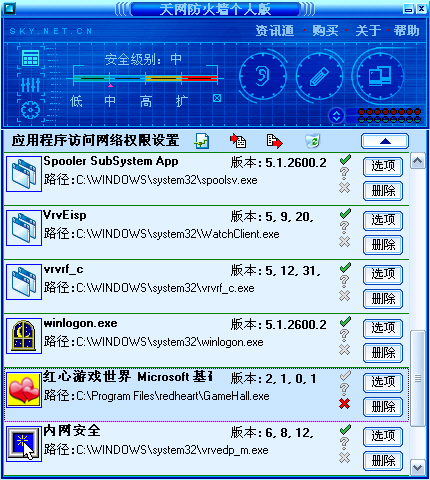Click the VrvEisp program icon
This screenshot has height=480, width=430.
24,228
